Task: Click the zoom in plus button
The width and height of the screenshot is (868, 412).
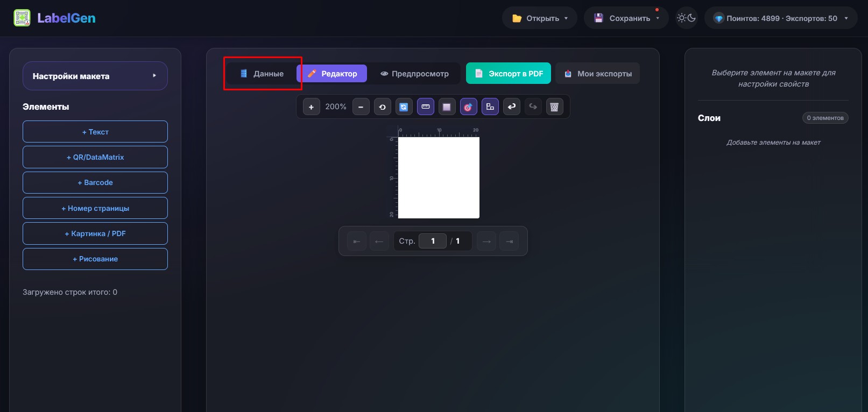Action: coord(311,107)
